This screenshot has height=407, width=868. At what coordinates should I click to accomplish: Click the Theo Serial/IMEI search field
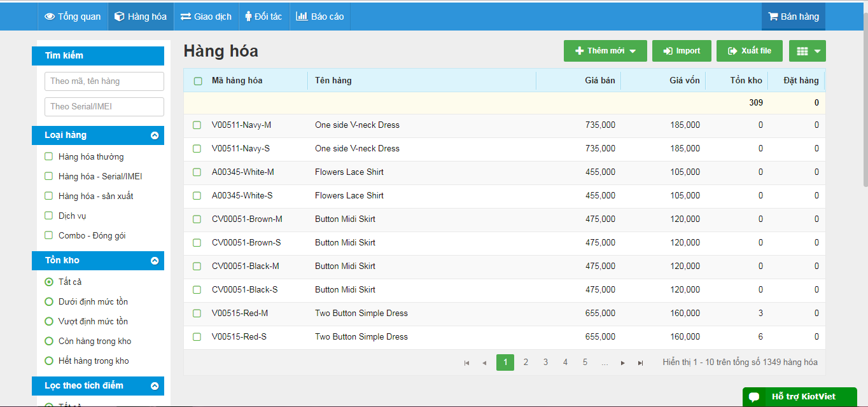pyautogui.click(x=104, y=107)
